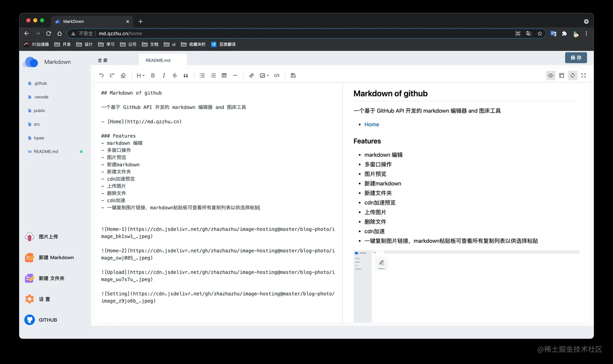Image resolution: width=613 pixels, height=364 pixels.
Task: Open 图片上传 image upload
Action: (42, 237)
